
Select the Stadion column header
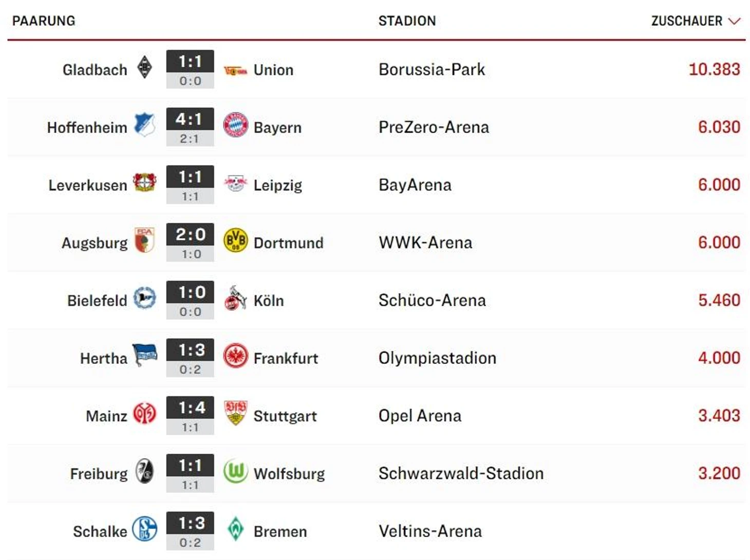click(x=407, y=21)
